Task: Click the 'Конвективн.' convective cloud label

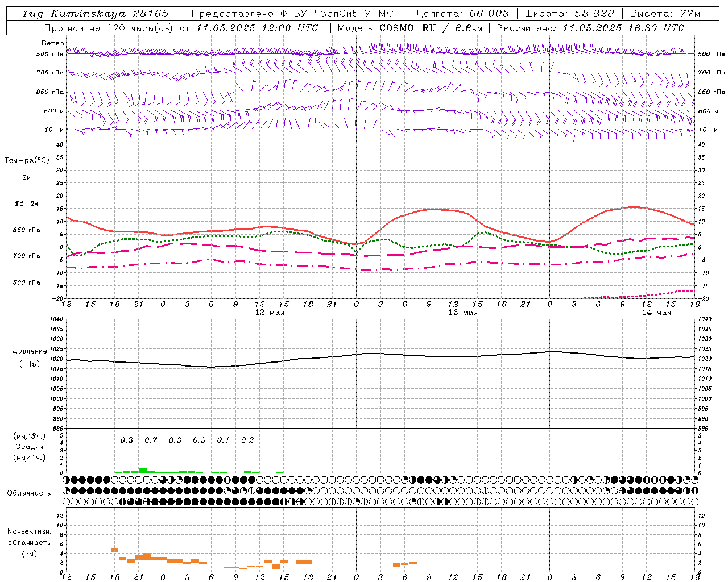Action: pos(29,531)
